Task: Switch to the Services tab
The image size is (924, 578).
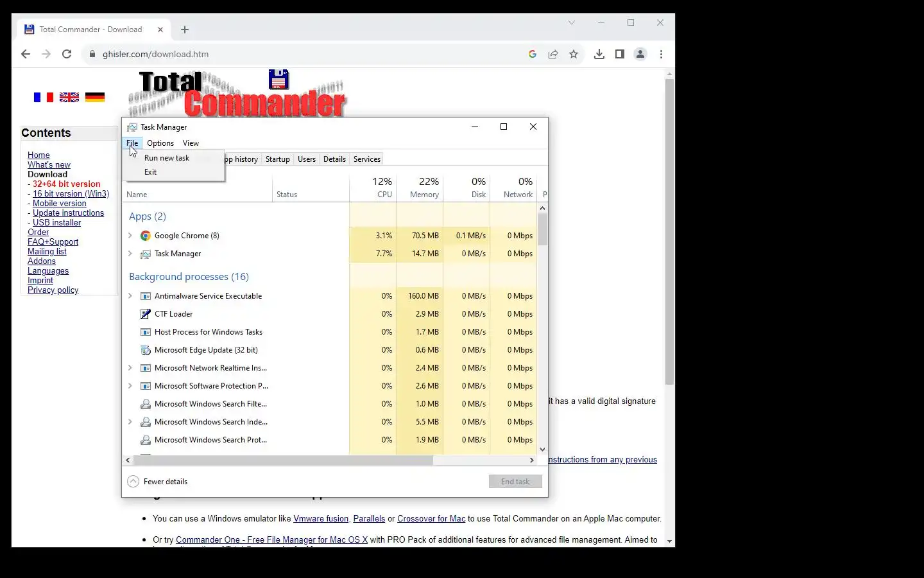Action: pyautogui.click(x=367, y=159)
